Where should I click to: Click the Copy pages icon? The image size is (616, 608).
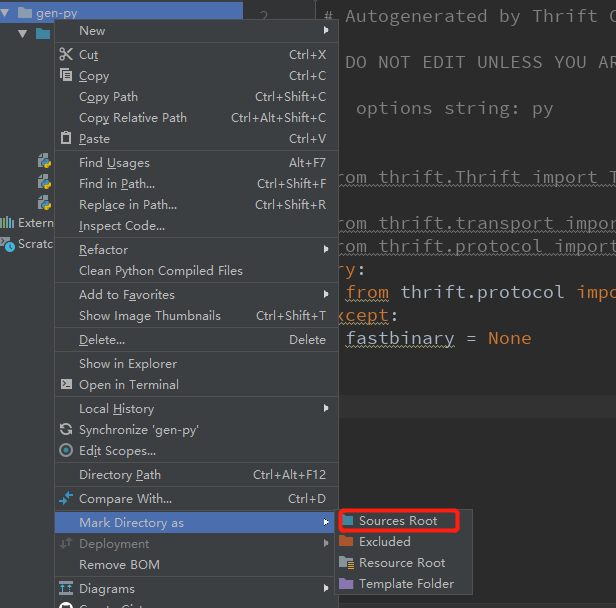(66, 75)
